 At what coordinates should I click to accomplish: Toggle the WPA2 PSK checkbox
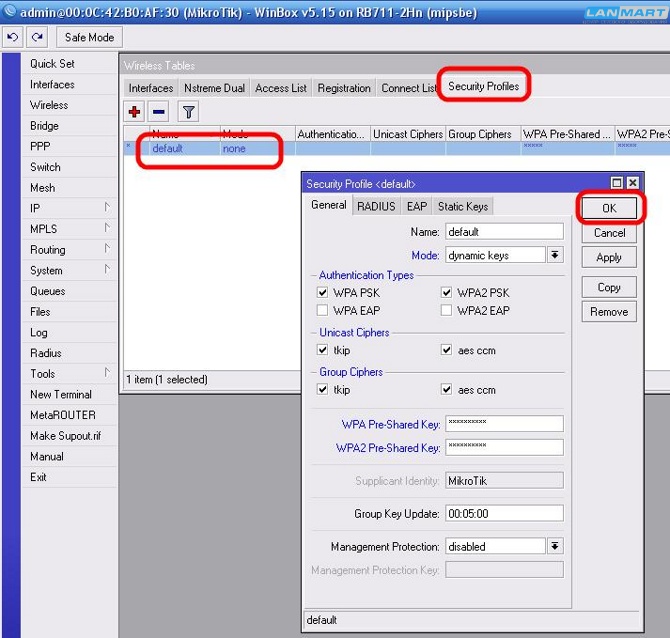[x=447, y=292]
